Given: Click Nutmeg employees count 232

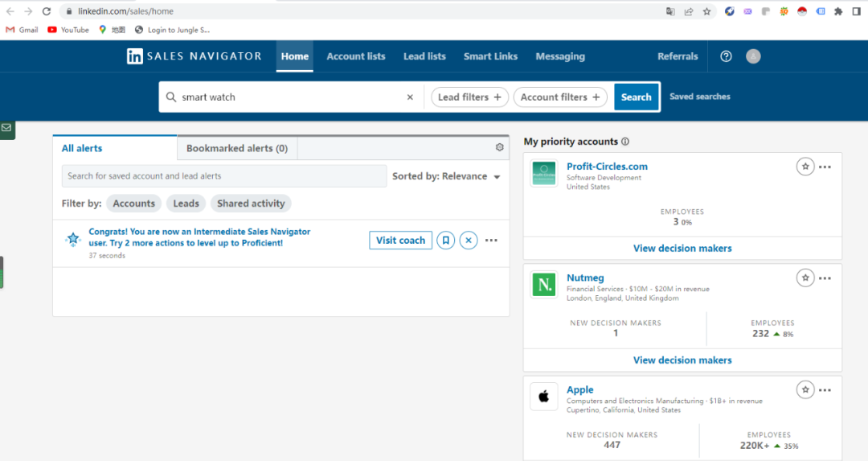Looking at the screenshot, I should click(760, 334).
